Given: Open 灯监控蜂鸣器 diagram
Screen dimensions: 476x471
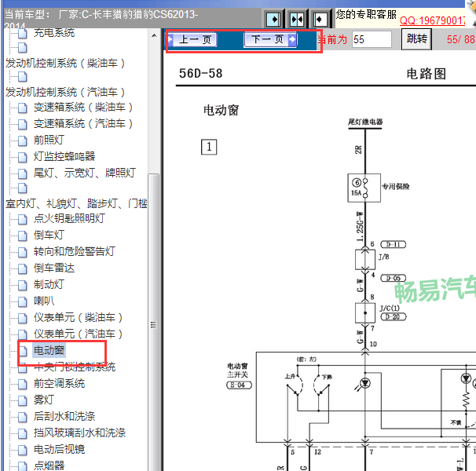Looking at the screenshot, I should tap(64, 156).
